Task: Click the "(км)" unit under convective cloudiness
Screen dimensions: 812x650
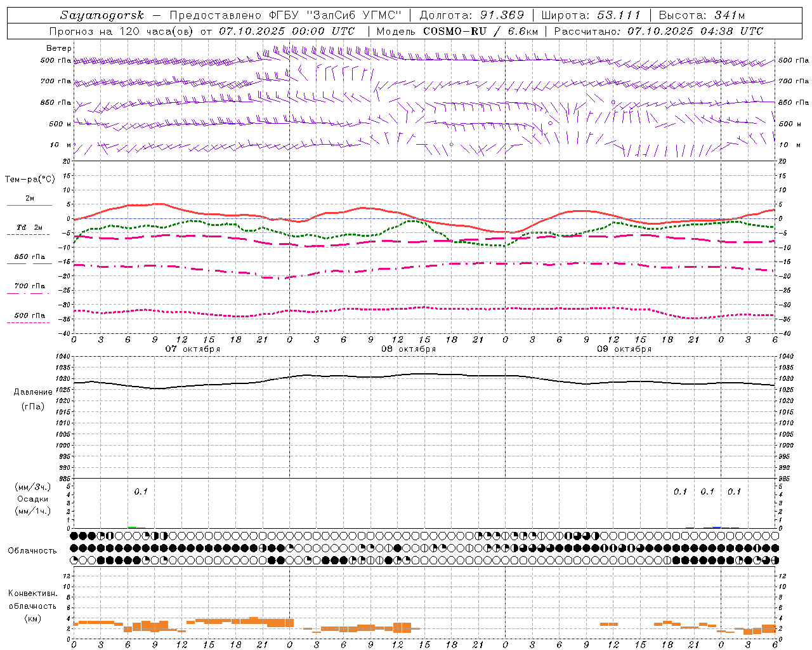Action: pos(33,618)
